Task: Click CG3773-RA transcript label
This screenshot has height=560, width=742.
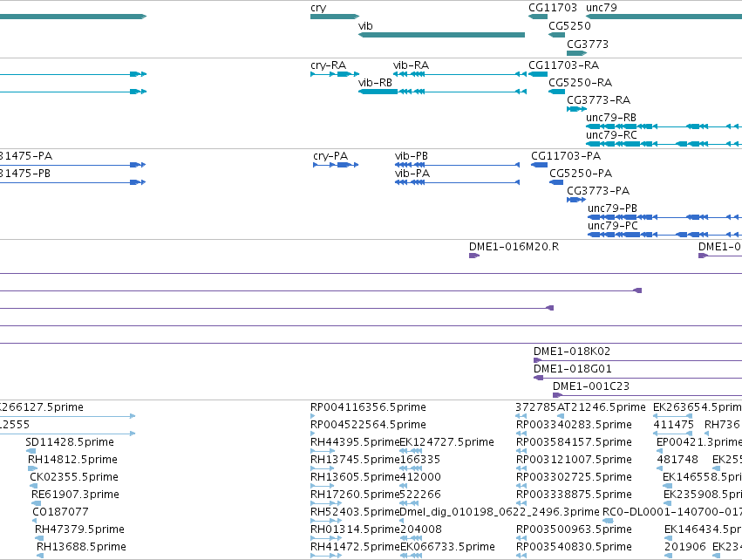Action: click(599, 100)
